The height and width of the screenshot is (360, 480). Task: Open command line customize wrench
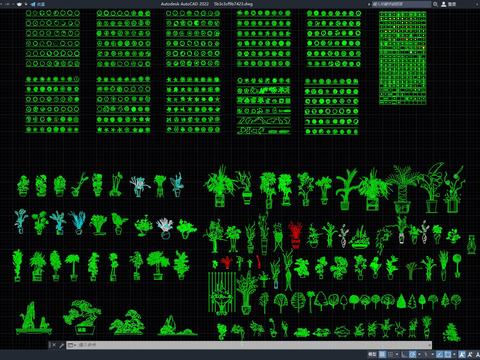pyautogui.click(x=61, y=345)
